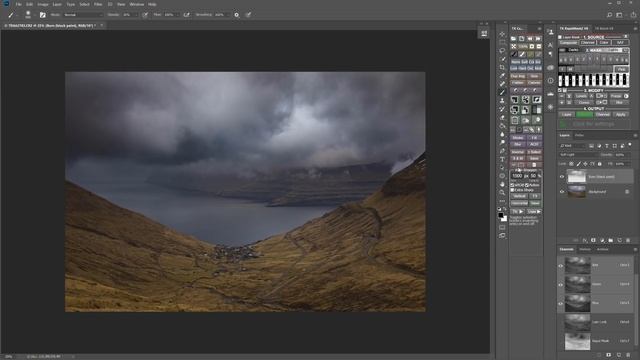
Task: Toggle layer filter switch in Layers panel
Action: 630,144
